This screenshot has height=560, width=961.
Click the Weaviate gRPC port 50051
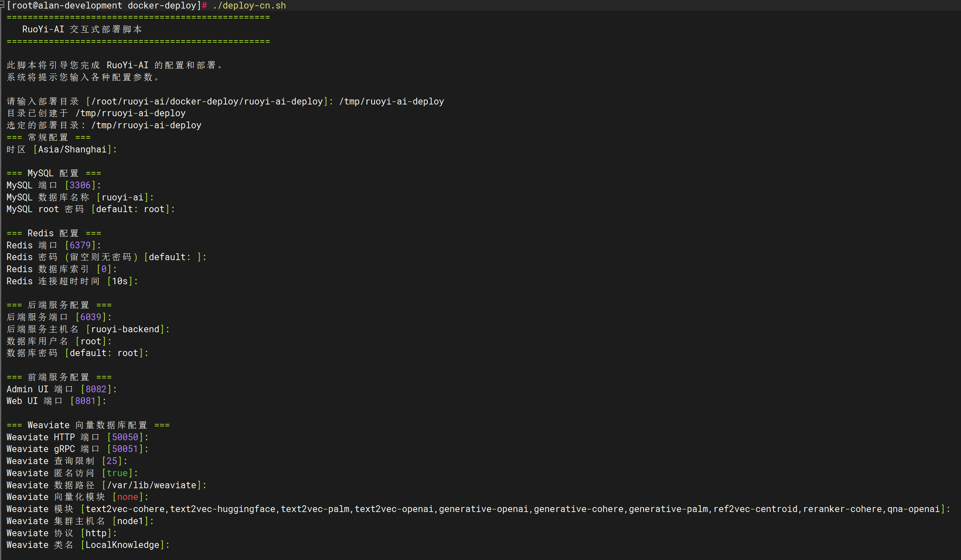[125, 449]
